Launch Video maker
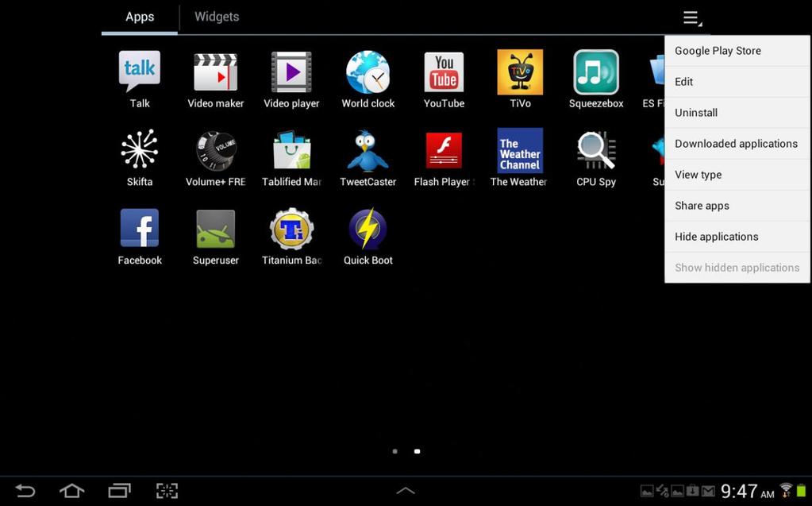The image size is (812, 506). click(x=215, y=79)
